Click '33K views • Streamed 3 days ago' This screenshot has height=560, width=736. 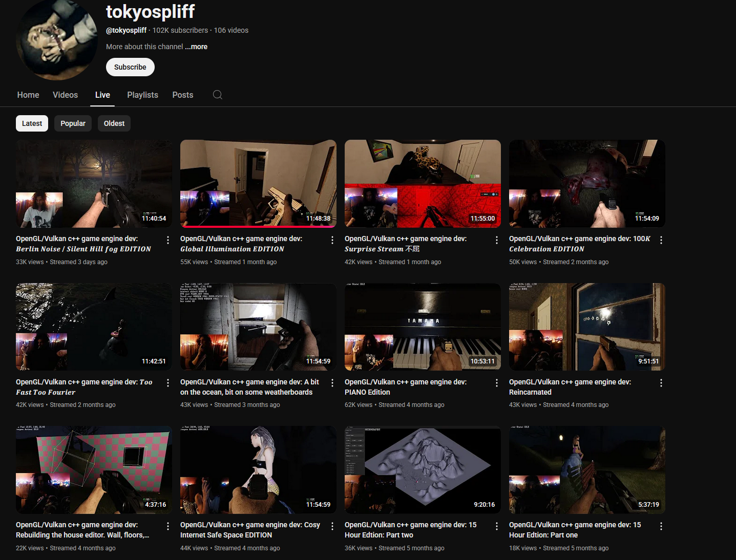coord(61,262)
